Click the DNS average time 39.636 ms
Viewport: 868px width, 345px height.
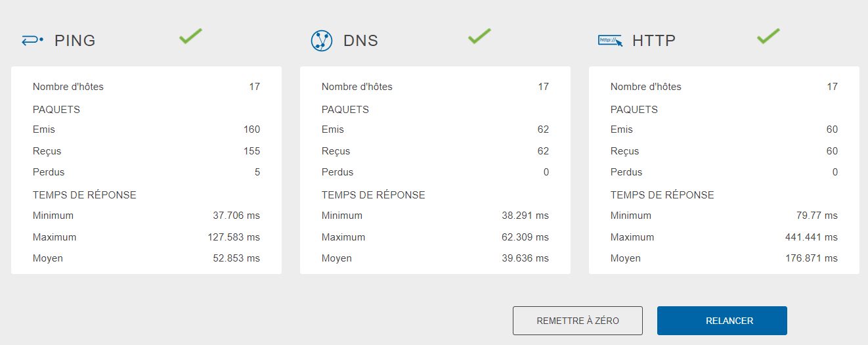(526, 258)
